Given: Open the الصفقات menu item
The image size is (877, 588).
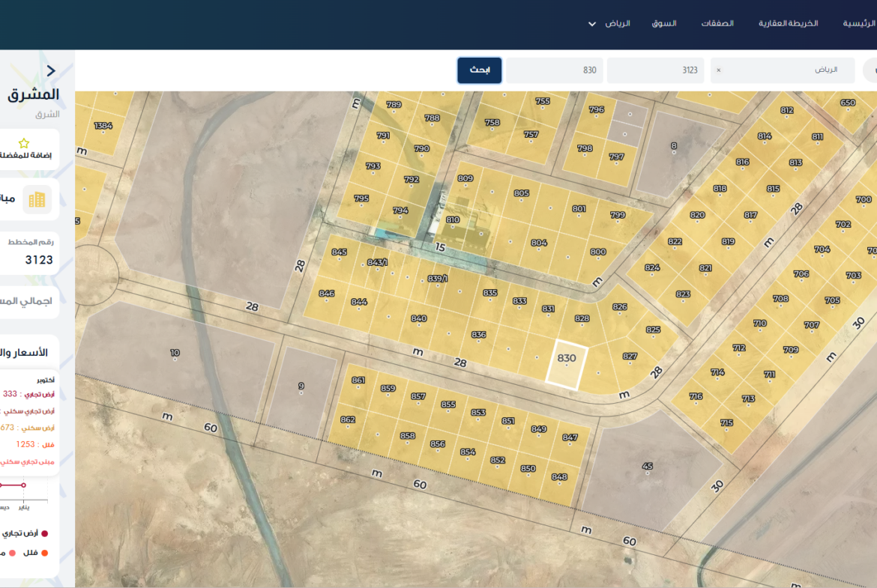Looking at the screenshot, I should (x=717, y=23).
